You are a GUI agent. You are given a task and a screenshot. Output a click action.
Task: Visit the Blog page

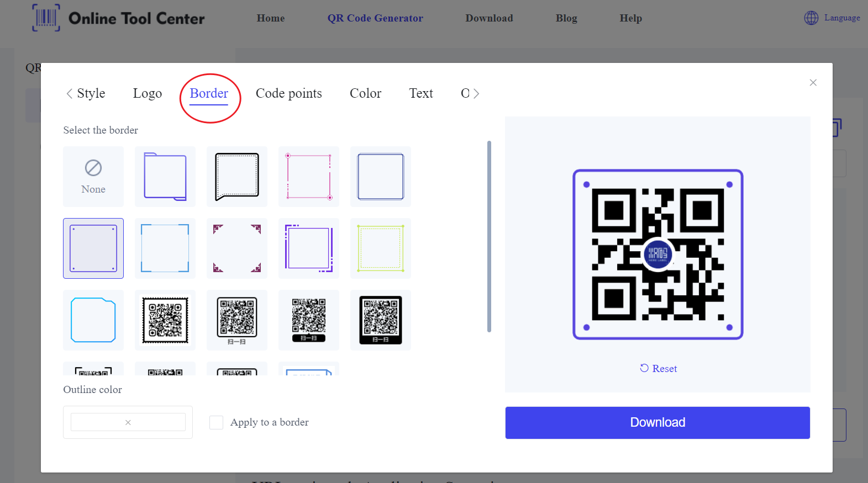pyautogui.click(x=566, y=18)
